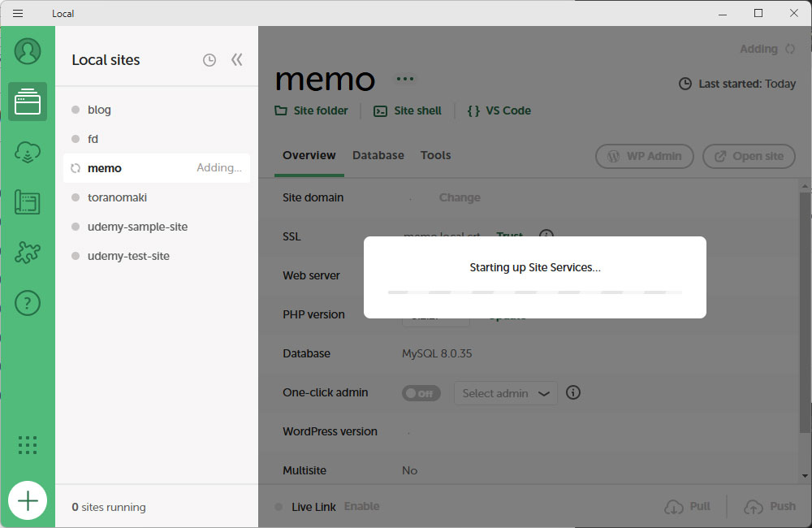812x528 pixels.
Task: Open the Connect cloud icon
Action: coord(28,152)
